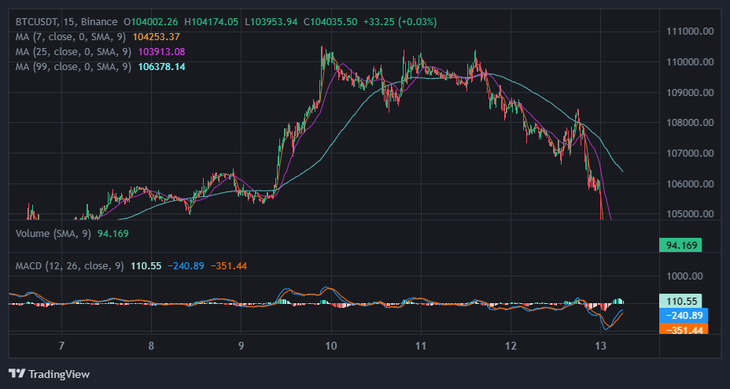Screen dimensions: 730x389
Task: Click date label 11 on time axis
Action: [421, 346]
